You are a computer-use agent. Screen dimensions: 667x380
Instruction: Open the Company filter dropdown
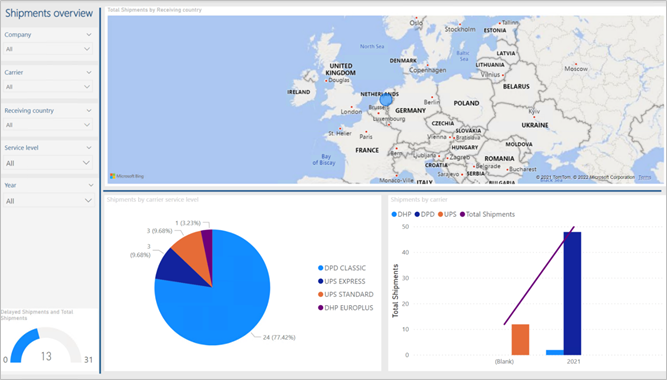click(48, 49)
